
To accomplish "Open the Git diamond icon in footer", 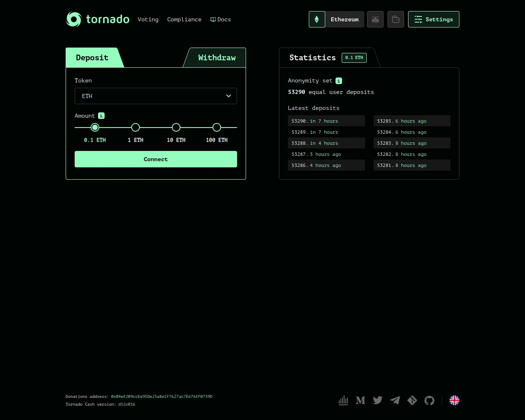I will coord(412,400).
